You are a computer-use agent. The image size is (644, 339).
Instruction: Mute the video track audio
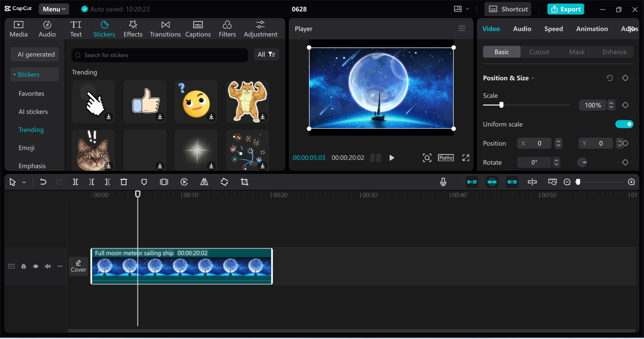(x=48, y=267)
